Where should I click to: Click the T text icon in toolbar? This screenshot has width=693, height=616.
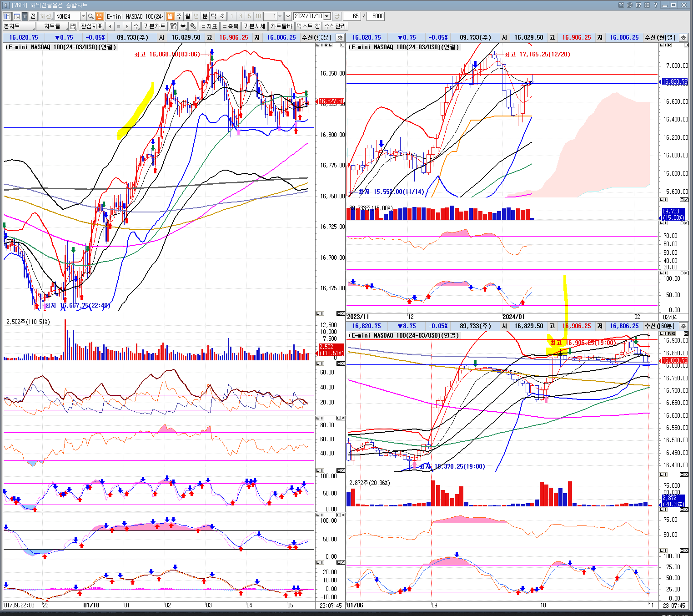(x=25, y=16)
